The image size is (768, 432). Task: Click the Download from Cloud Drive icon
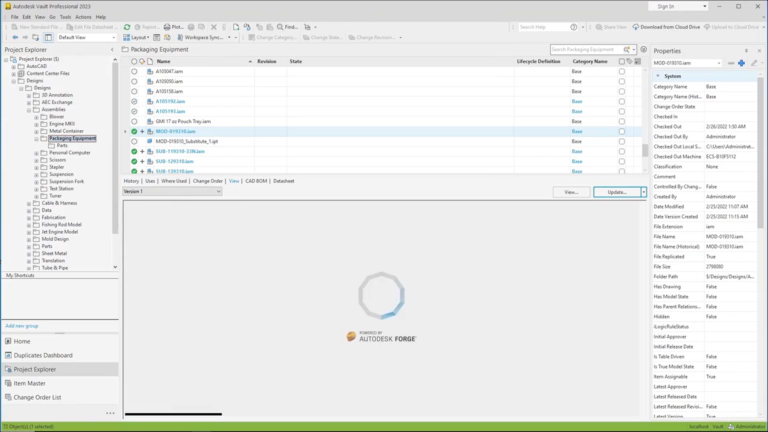pyautogui.click(x=636, y=27)
